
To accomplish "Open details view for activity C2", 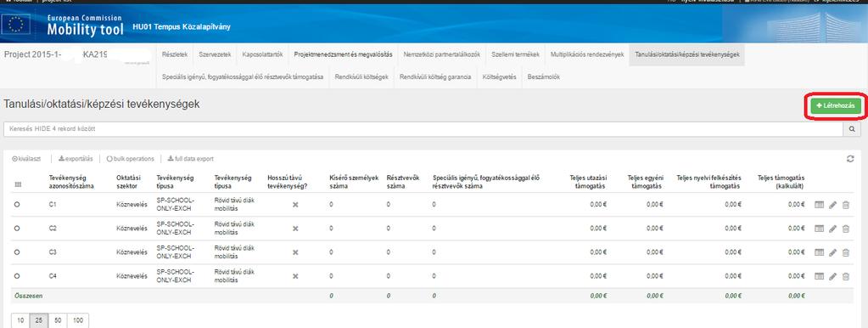I will click(x=820, y=229).
